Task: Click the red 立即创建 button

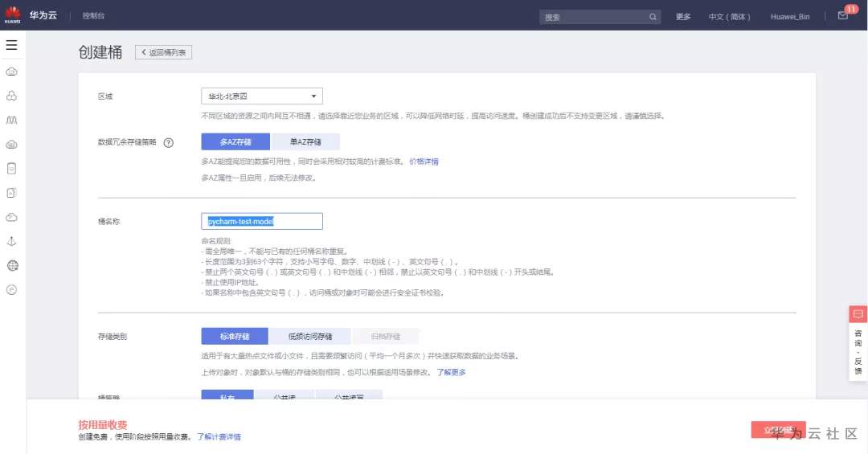Action: (778, 430)
